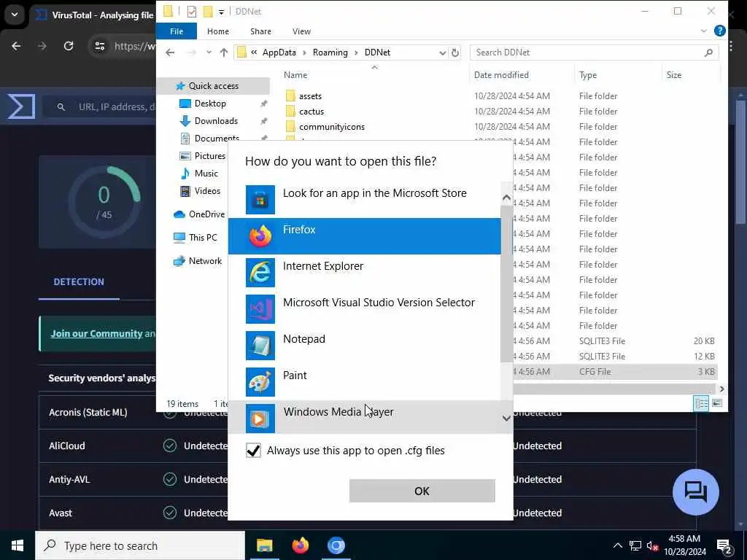Image resolution: width=747 pixels, height=560 pixels.
Task: Select Firefox in the open-with list
Action: pyautogui.click(x=365, y=236)
